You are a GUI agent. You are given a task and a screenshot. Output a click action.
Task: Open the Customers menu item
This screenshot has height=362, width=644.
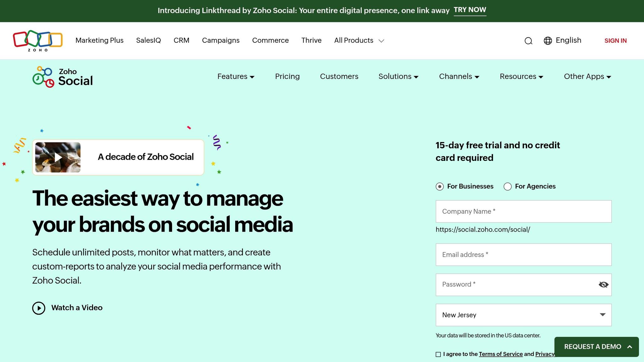click(x=339, y=77)
